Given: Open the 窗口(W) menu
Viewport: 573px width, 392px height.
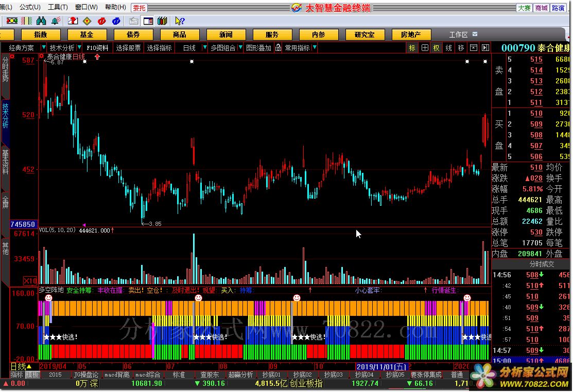Looking at the screenshot, I should point(86,7).
